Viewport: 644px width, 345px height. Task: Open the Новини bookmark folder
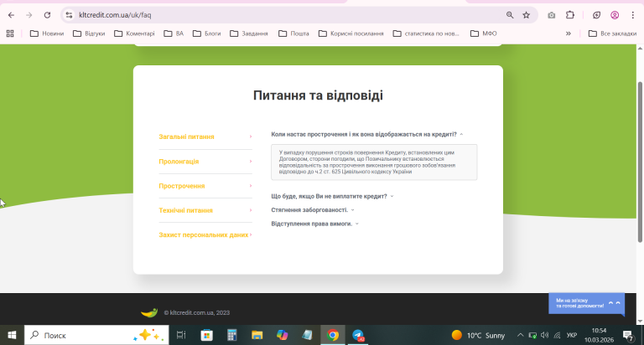pyautogui.click(x=47, y=33)
